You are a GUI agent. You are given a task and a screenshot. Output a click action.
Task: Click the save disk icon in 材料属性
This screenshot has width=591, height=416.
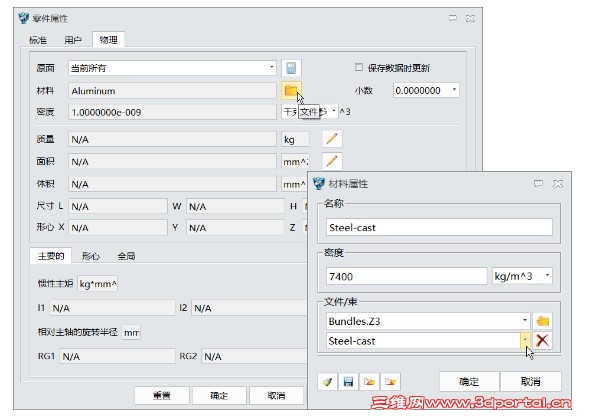click(x=348, y=382)
